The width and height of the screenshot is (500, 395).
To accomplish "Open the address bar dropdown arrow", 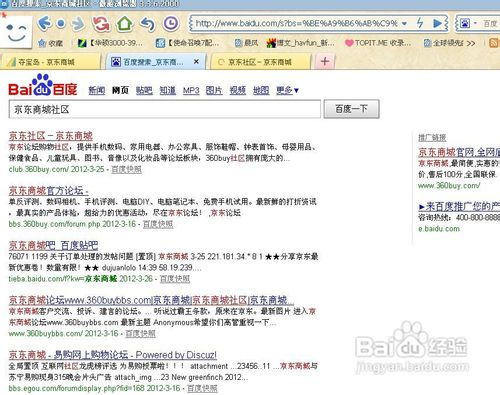I will point(404,24).
